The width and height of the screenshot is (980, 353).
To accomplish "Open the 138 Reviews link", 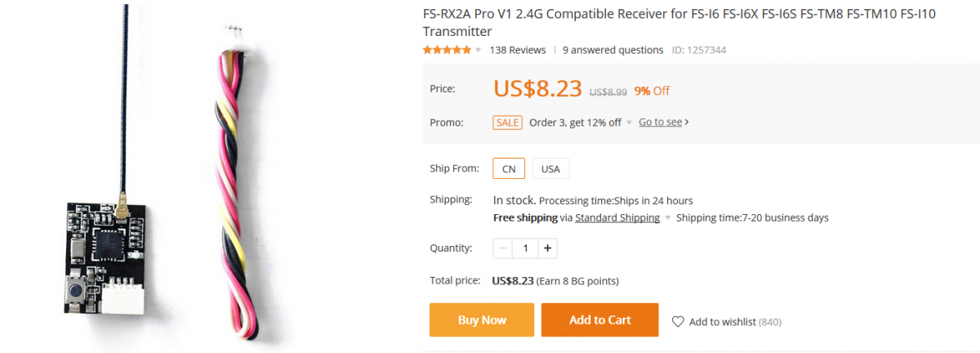I will point(518,50).
